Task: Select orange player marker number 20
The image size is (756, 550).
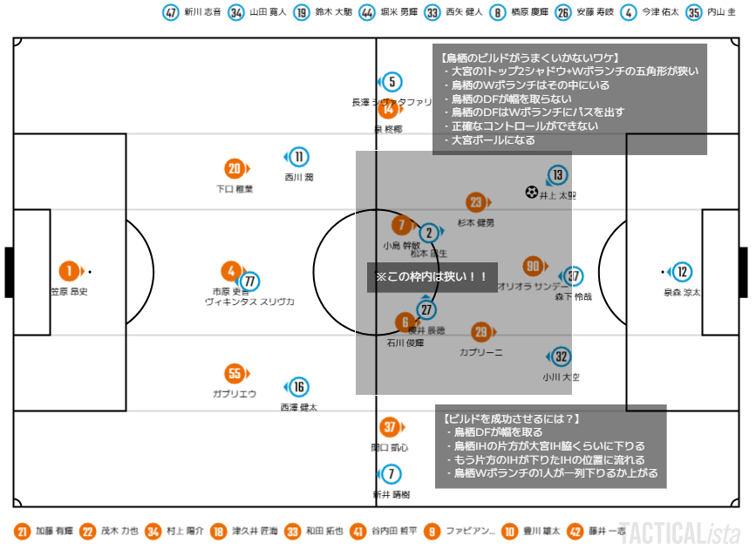Action: point(235,169)
